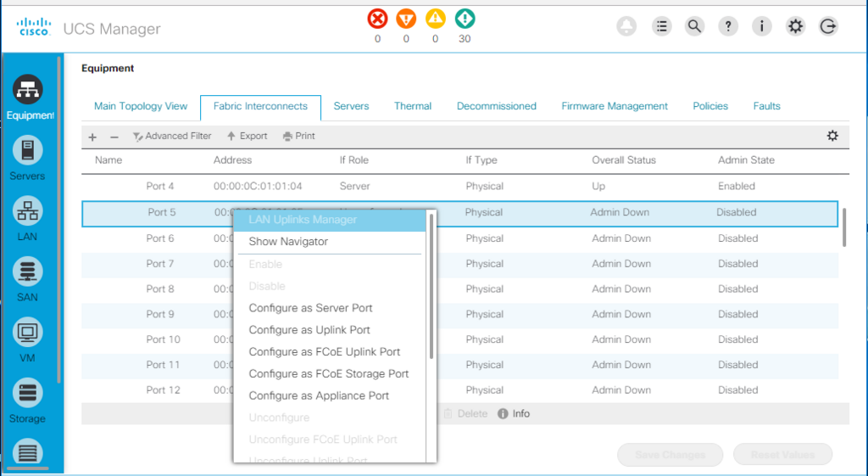Open the LAN section in sidebar
The height and width of the screenshot is (476, 868).
coord(28,219)
